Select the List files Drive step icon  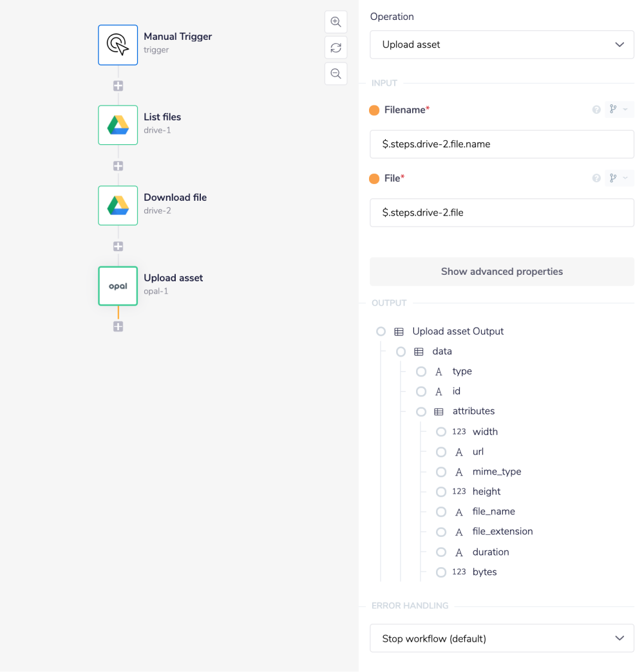click(118, 125)
